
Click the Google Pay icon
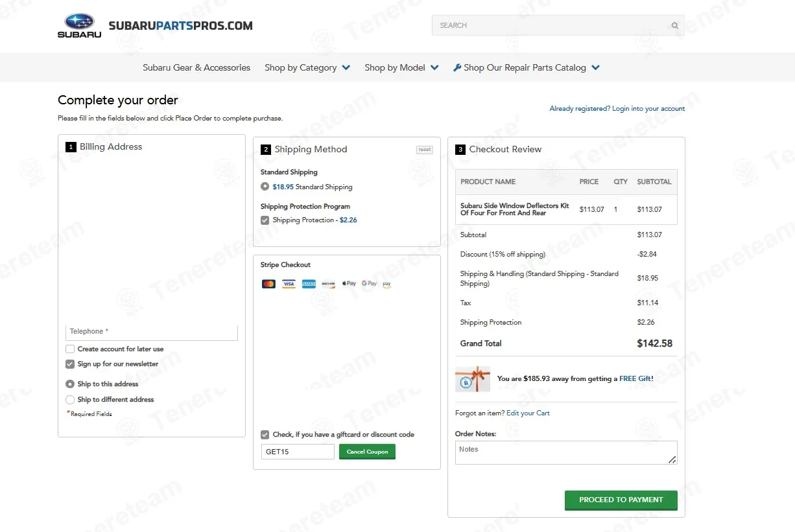(369, 284)
